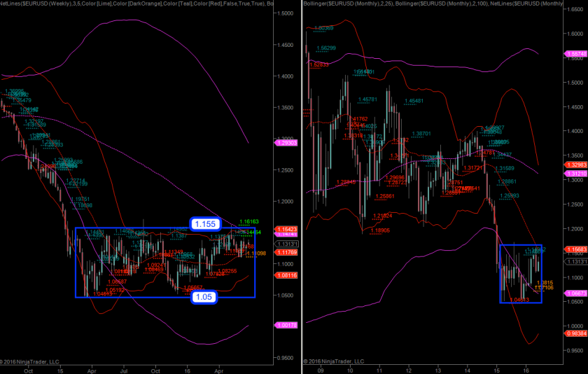Select the magenta 1.29303 price marker
This screenshot has width=588, height=374.
(x=286, y=143)
